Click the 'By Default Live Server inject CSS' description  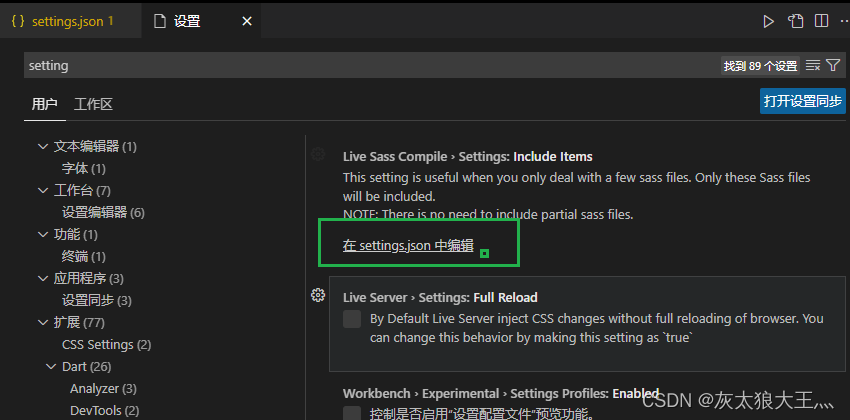(x=596, y=328)
